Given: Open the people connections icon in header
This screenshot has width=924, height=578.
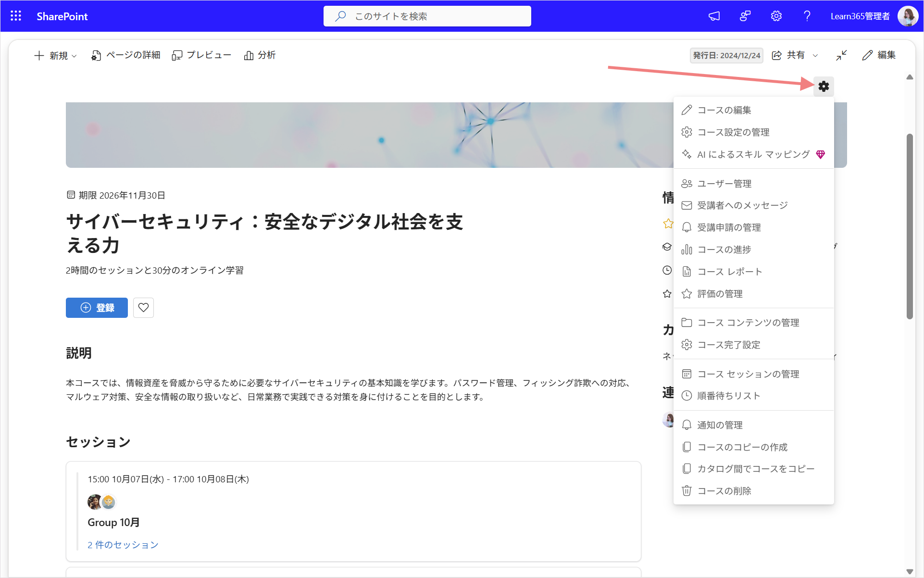Looking at the screenshot, I should tap(745, 16).
